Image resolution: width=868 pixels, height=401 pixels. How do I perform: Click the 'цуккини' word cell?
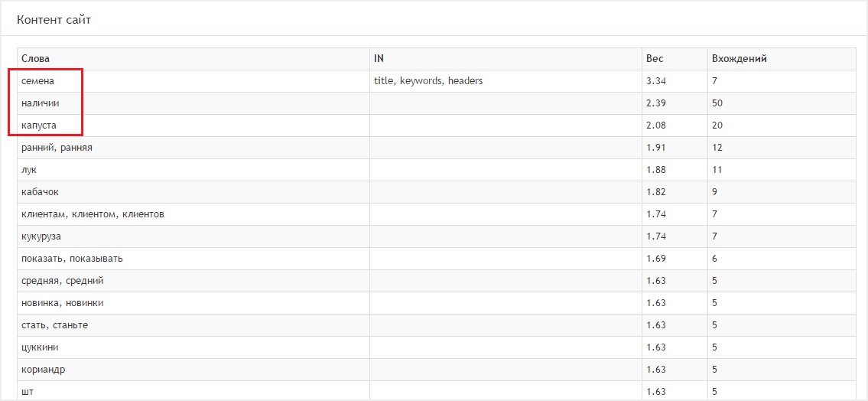point(40,347)
